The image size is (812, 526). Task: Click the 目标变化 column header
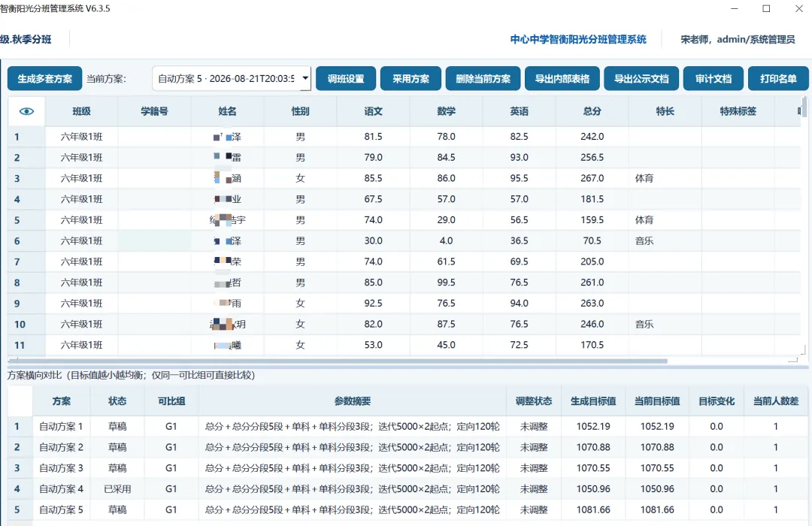click(x=717, y=401)
